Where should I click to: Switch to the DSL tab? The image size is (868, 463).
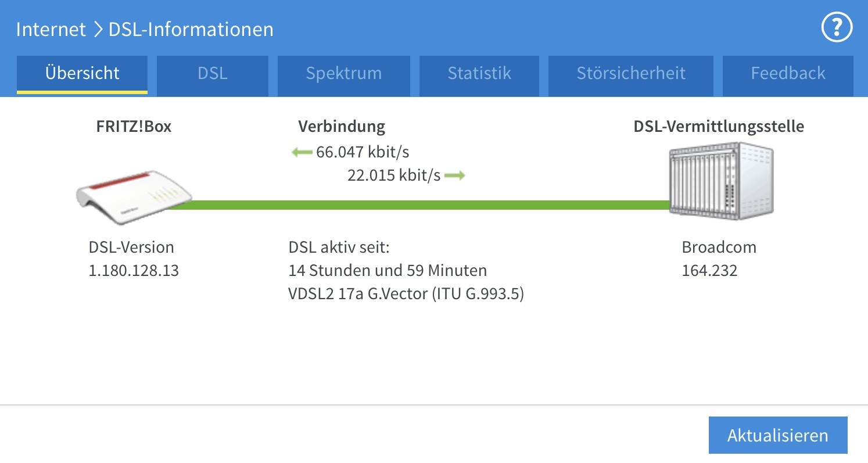pyautogui.click(x=212, y=74)
